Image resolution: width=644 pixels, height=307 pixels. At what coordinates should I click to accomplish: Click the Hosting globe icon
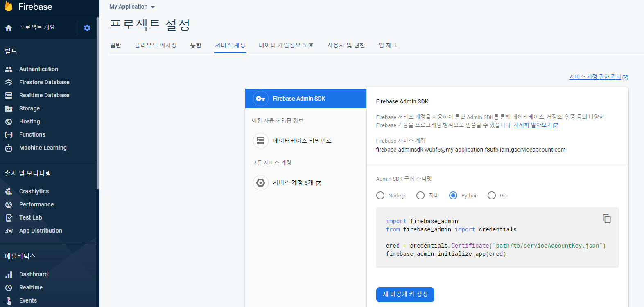tap(9, 122)
